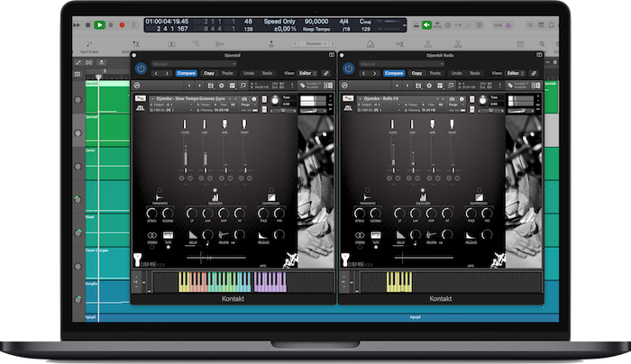Click Paste in the Djembê window

[x=227, y=73]
